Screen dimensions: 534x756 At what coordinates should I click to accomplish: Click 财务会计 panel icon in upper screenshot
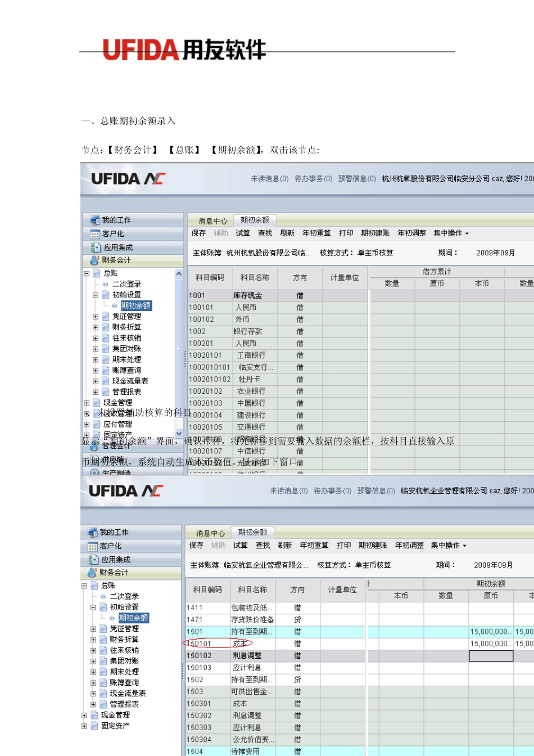point(94,260)
